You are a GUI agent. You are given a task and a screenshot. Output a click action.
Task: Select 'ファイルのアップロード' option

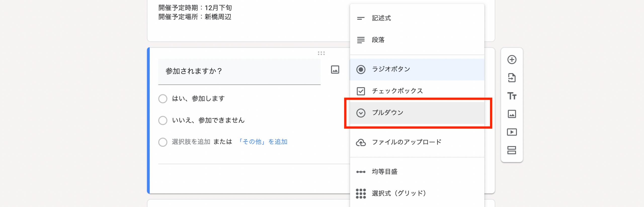coord(407,142)
